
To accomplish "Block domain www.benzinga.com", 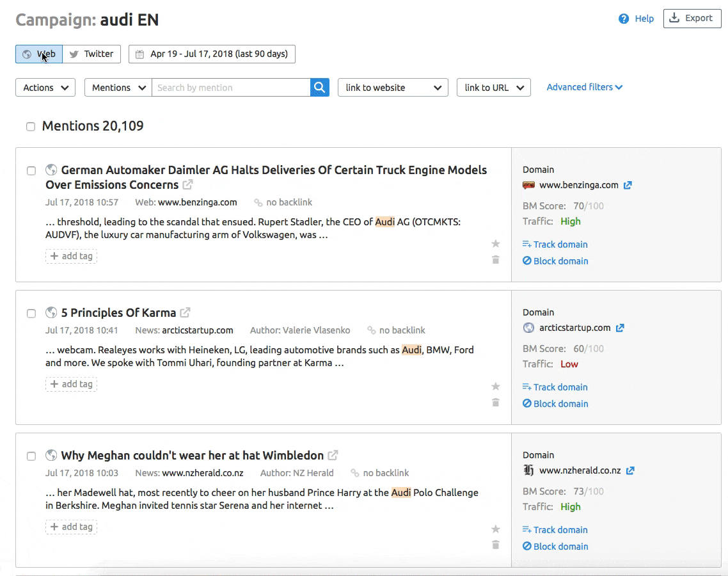I will coord(555,261).
